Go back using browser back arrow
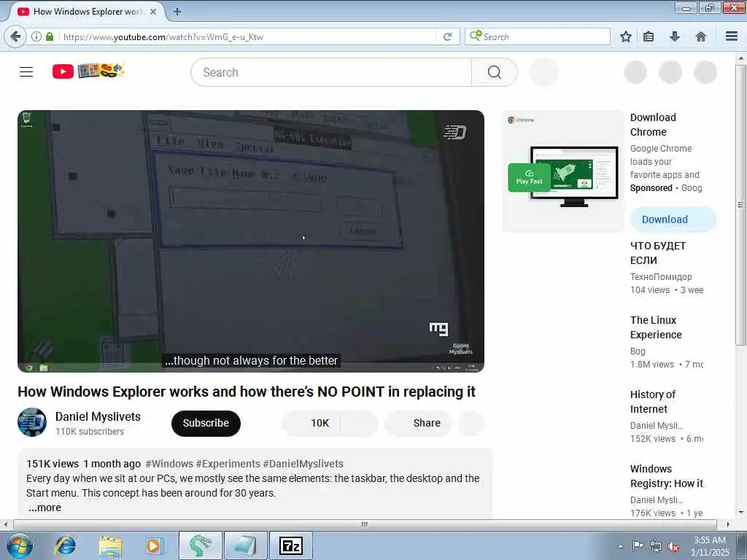The width and height of the screenshot is (747, 560). pos(15,36)
